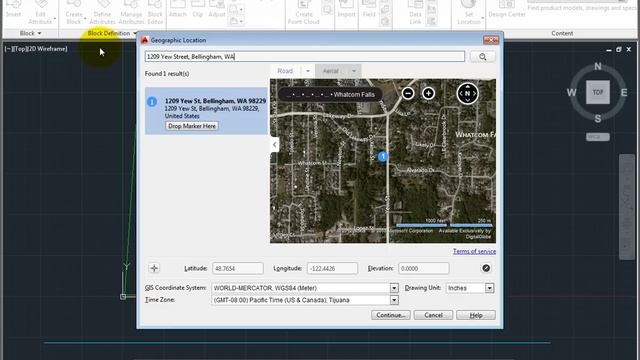Open the Block Editor ribbon icon
The height and width of the screenshot is (360, 640).
click(155, 12)
